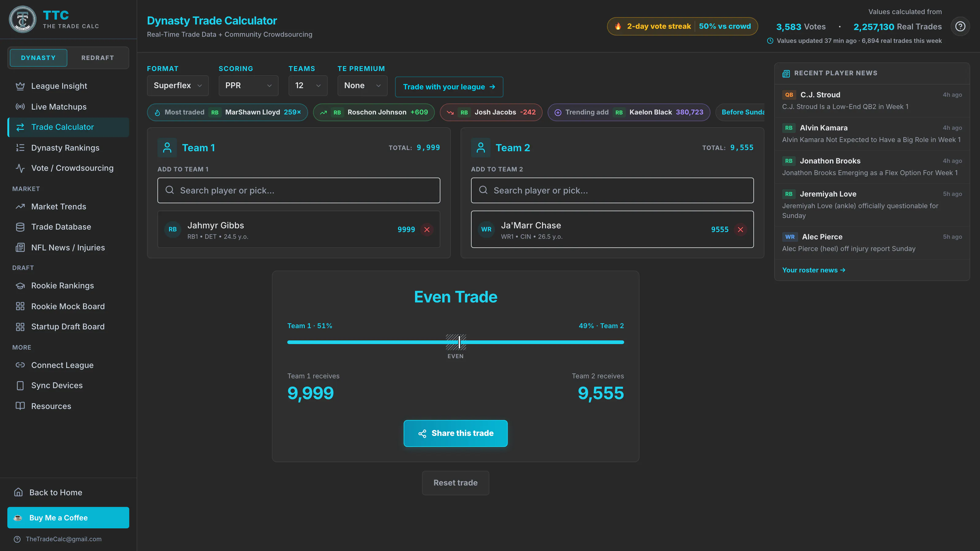This screenshot has height=551, width=980.
Task: Go to Live Matchups page
Action: point(68,107)
